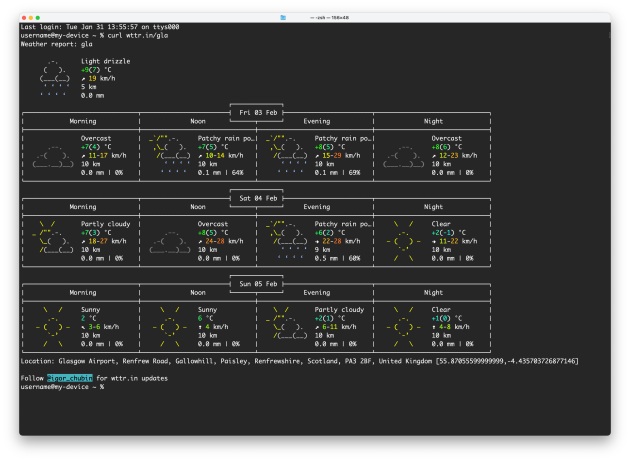Click the Saturday evening temperature '+6(2) °C'

(x=330, y=233)
